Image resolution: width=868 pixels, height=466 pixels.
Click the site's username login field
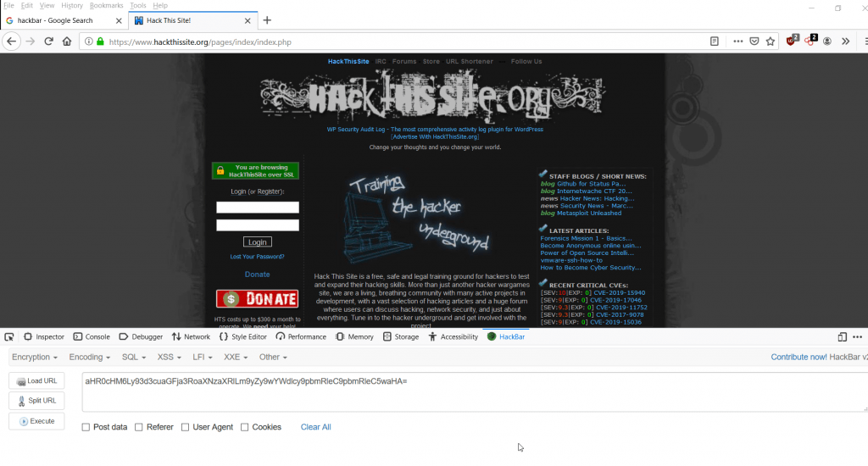258,207
